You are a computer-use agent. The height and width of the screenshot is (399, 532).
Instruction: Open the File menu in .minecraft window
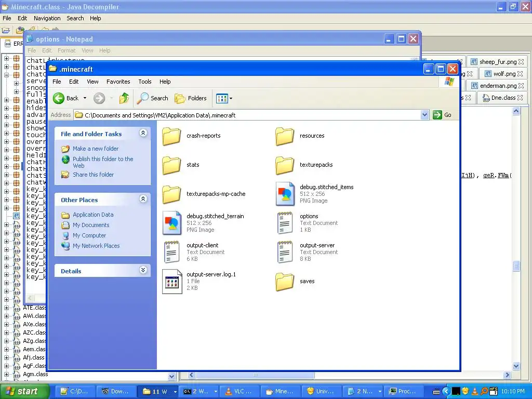click(x=57, y=82)
